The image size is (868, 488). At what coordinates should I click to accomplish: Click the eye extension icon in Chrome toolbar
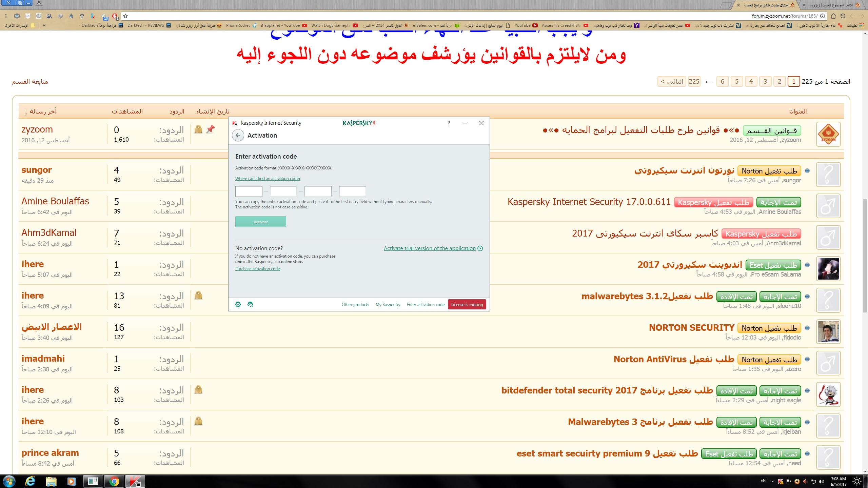(17, 16)
